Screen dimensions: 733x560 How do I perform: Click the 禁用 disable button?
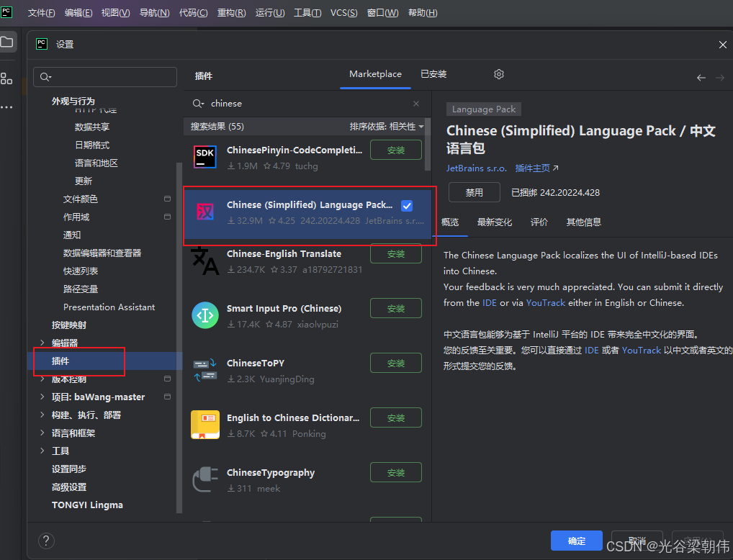tap(474, 193)
